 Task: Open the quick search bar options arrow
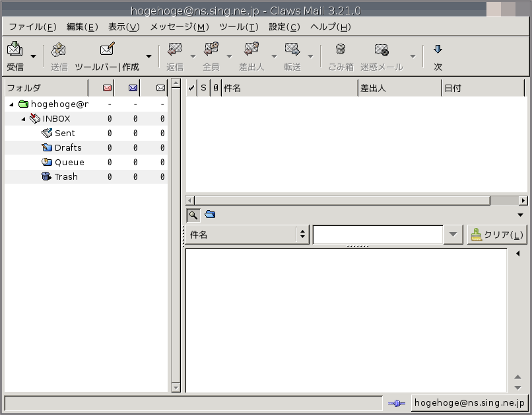(520, 215)
